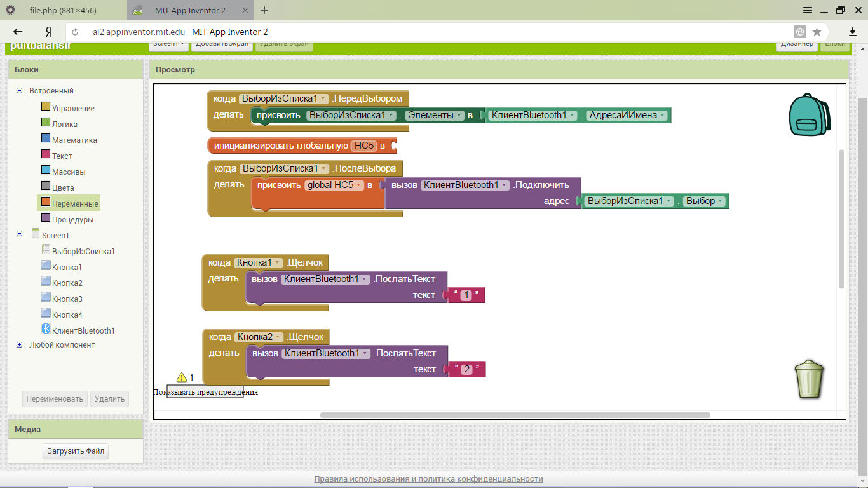
Task: Collapse the Встроенный tree section
Action: click(19, 91)
